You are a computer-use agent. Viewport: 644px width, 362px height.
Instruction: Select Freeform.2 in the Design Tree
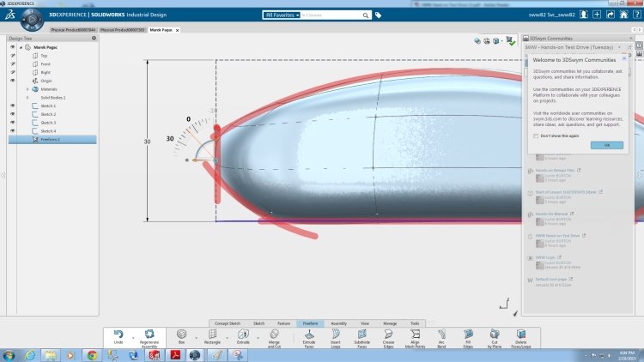(x=50, y=139)
